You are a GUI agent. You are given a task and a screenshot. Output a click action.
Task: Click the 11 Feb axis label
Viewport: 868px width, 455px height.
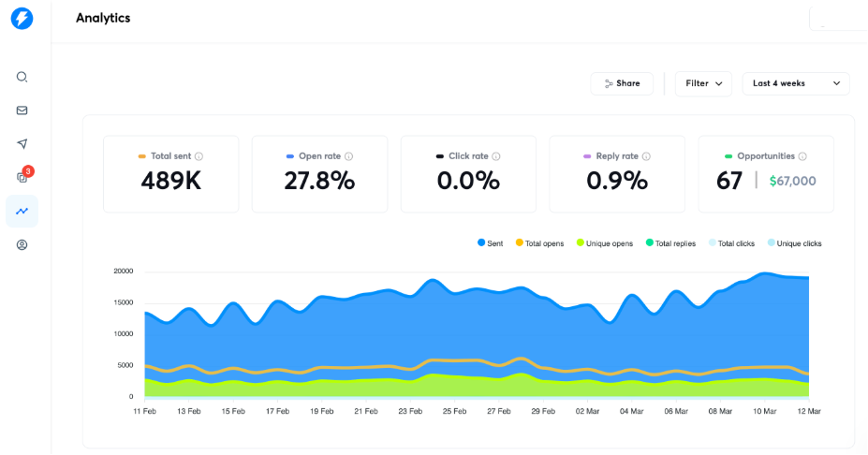[x=144, y=411]
